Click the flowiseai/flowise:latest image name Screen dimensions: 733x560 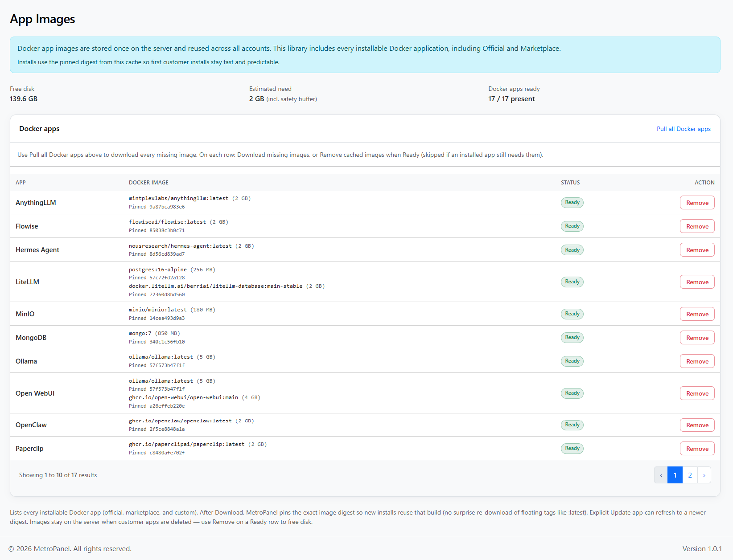(167, 222)
